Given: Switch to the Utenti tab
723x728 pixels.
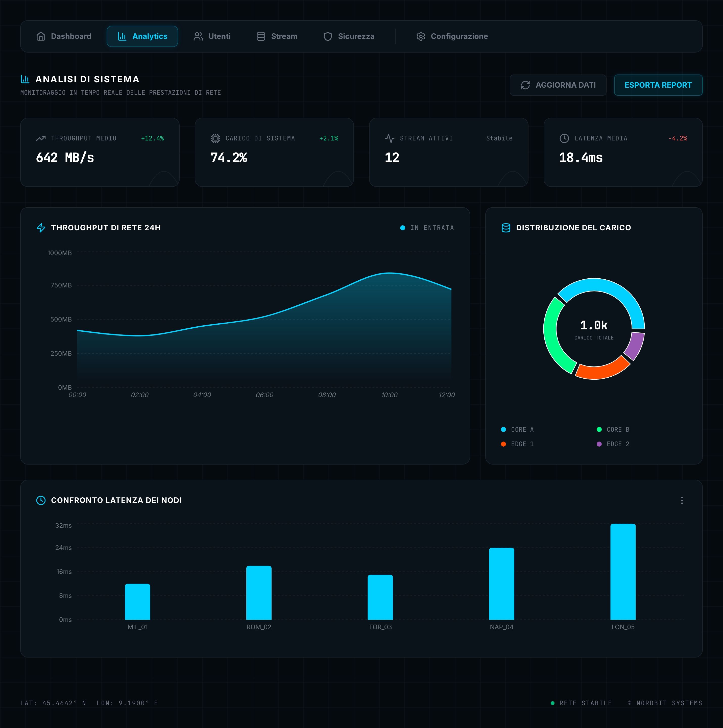Looking at the screenshot, I should click(x=212, y=36).
